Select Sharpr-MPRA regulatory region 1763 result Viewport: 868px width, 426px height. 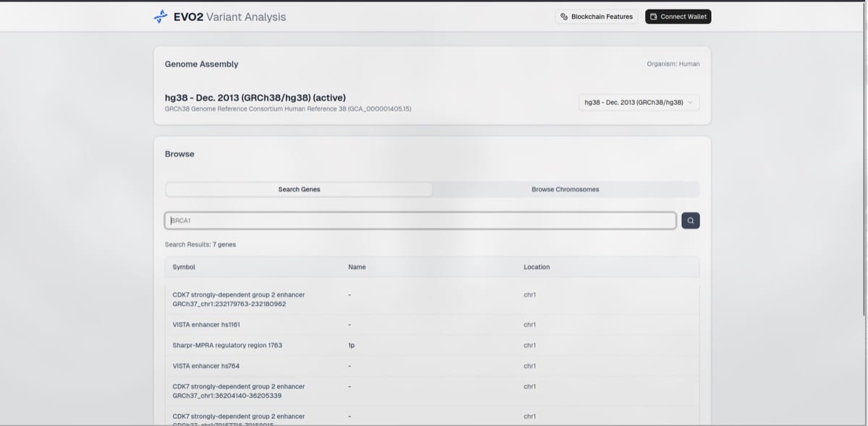click(432, 345)
